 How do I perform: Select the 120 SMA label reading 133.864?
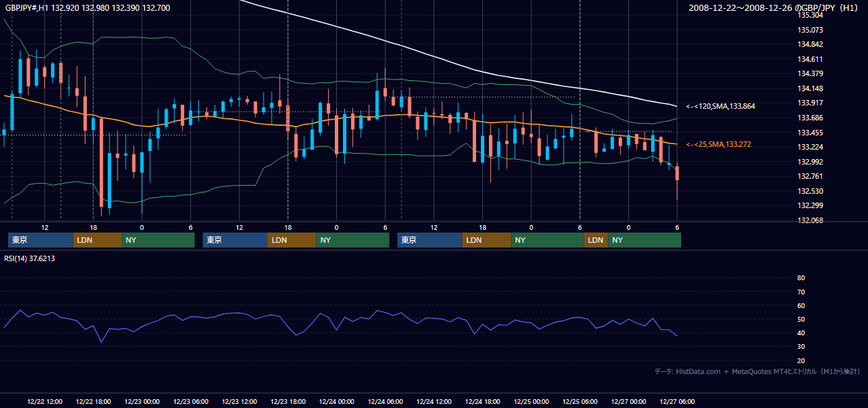(720, 106)
